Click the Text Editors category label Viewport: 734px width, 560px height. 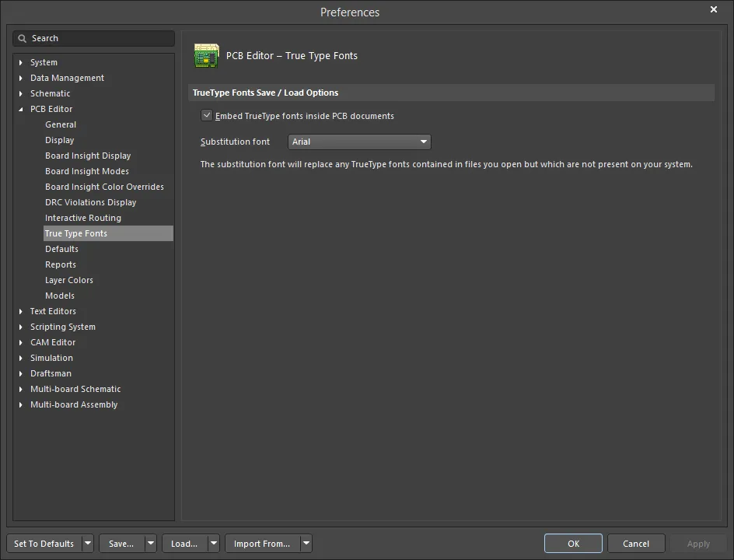coord(53,311)
